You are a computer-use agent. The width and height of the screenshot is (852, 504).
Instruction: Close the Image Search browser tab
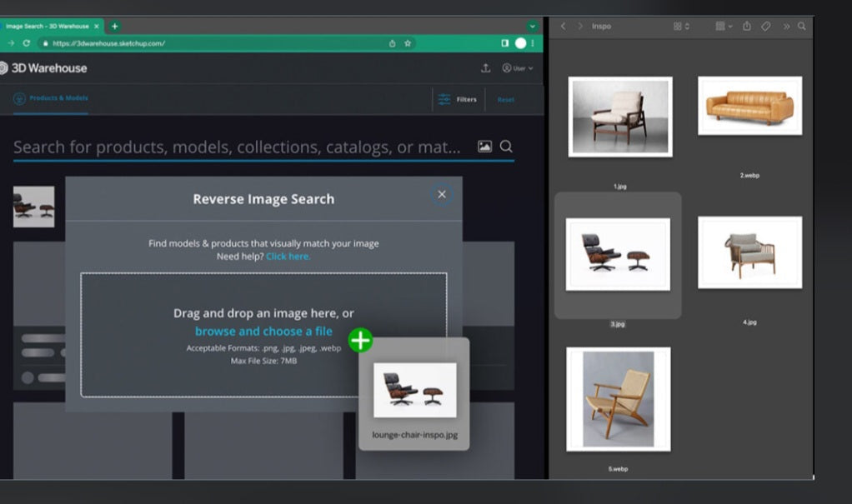click(x=97, y=26)
